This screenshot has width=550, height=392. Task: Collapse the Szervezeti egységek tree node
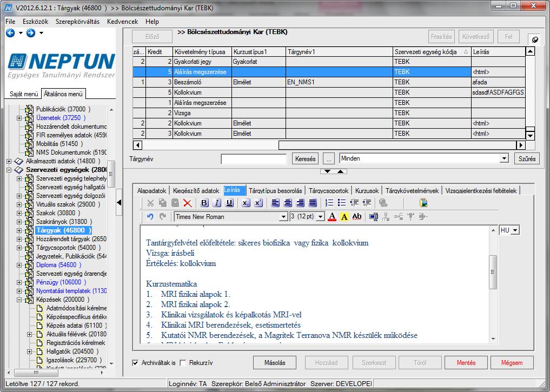pyautogui.click(x=9, y=170)
